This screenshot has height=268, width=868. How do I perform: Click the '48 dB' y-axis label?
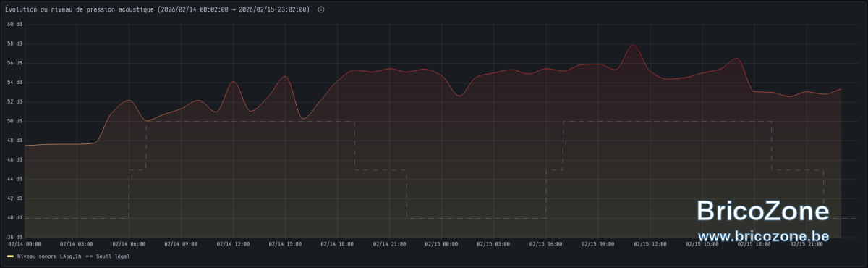tap(14, 141)
